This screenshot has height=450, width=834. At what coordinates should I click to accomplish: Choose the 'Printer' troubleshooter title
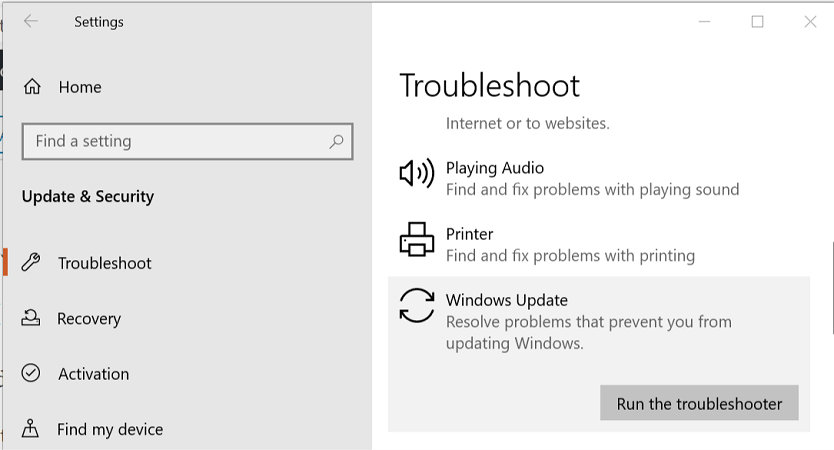point(470,234)
